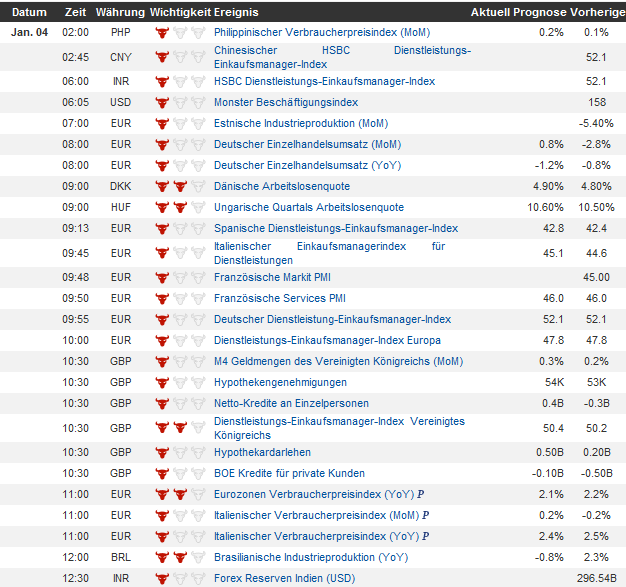Click the Jan. 04 date cell

[30, 32]
